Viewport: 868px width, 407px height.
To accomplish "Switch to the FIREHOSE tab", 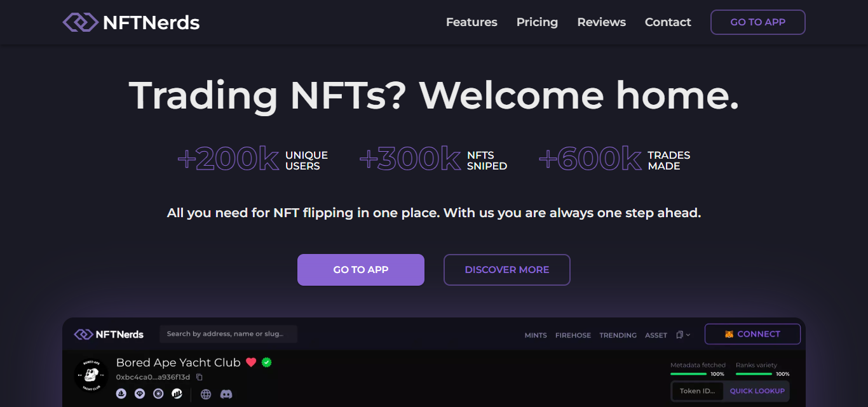I will click(x=573, y=335).
